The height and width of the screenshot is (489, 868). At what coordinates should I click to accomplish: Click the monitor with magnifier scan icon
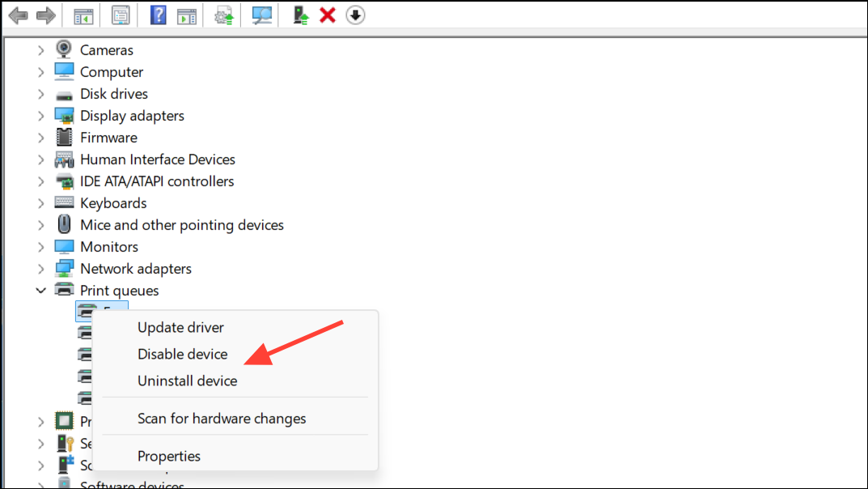tap(261, 15)
